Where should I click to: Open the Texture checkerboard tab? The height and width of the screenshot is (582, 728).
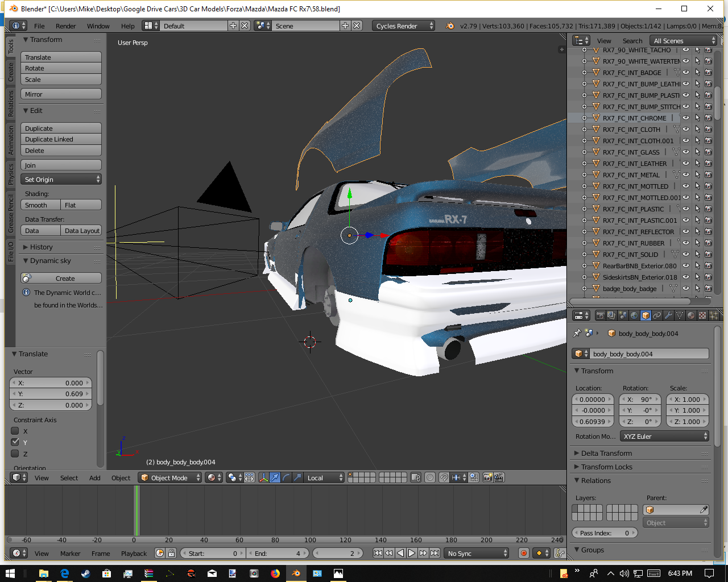click(702, 315)
